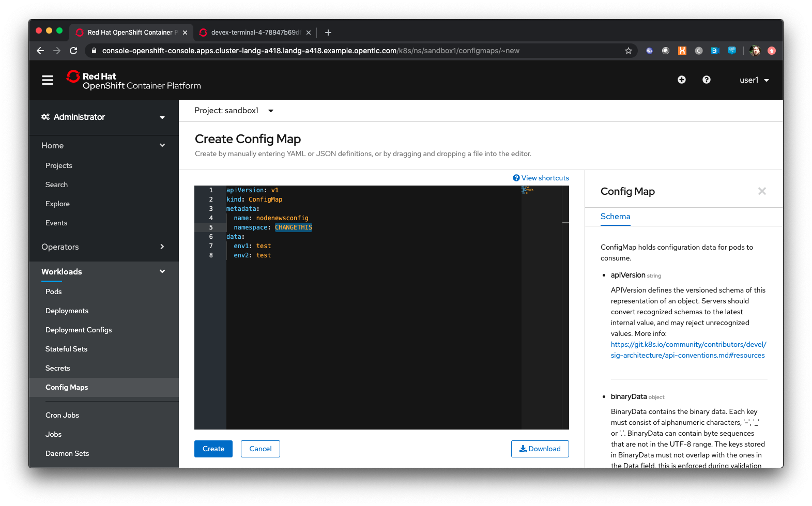
Task: Expand the Operators navigation section
Action: tap(103, 247)
